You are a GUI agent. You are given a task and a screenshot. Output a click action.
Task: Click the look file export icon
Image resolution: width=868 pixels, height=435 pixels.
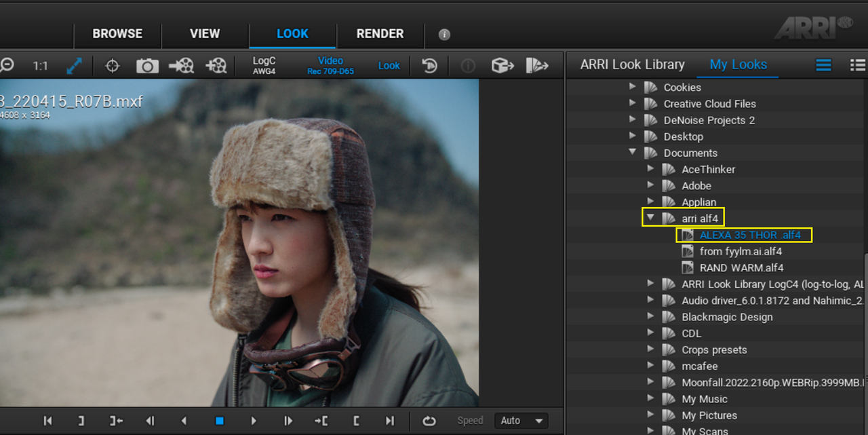click(537, 66)
